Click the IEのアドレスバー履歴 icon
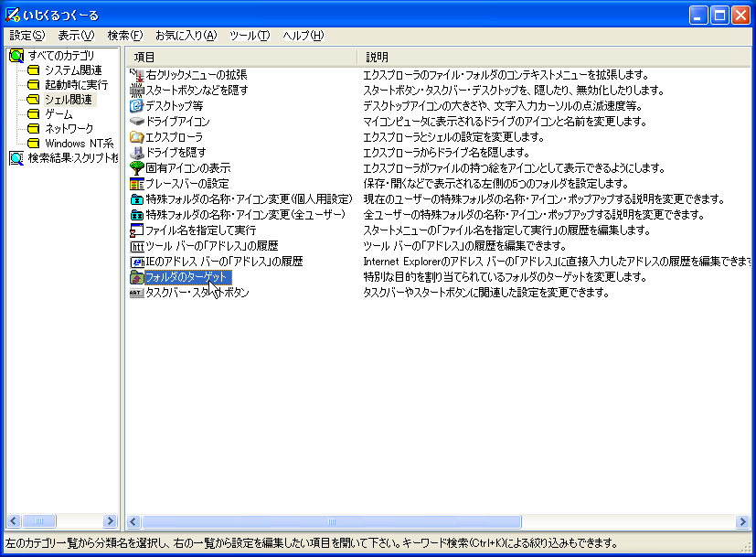 click(137, 262)
